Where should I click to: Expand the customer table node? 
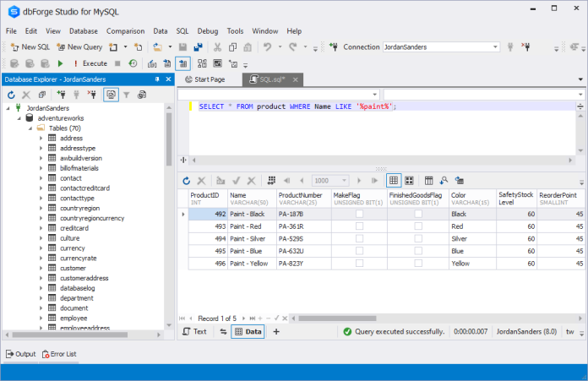point(41,268)
